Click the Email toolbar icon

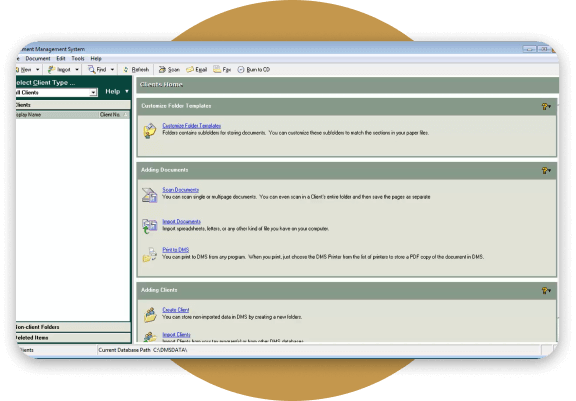click(190, 69)
